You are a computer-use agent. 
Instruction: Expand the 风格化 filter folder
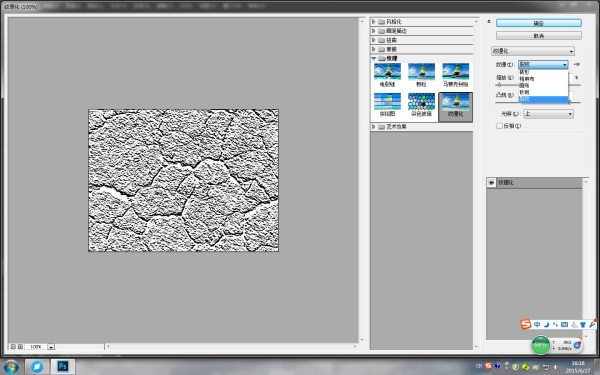373,22
